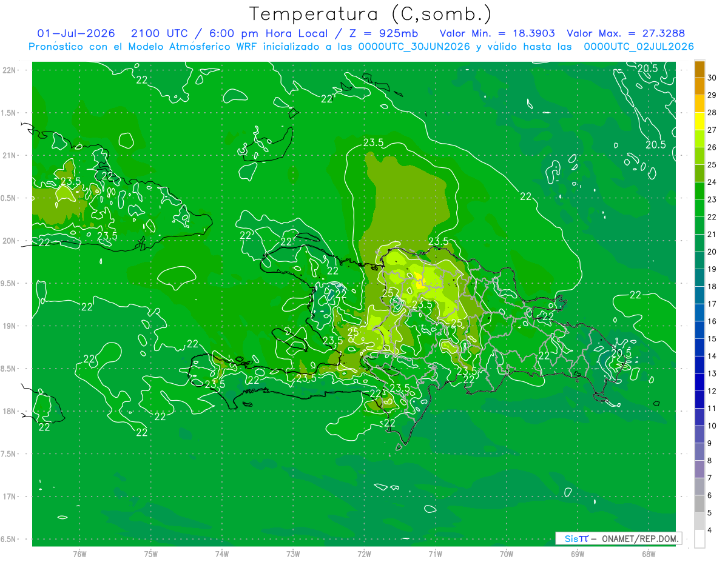Click the "70W" longitude axis label
Viewport: 728px width, 562px height.
pos(507,554)
